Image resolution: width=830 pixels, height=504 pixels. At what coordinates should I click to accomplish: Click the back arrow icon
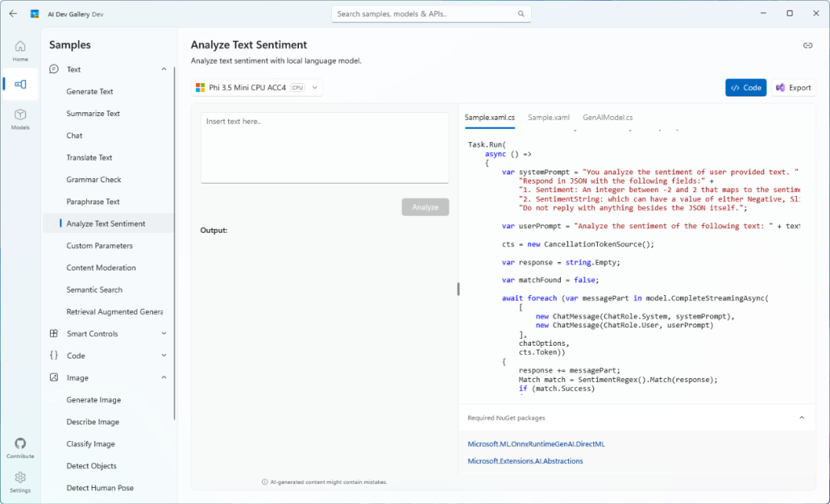(x=13, y=13)
